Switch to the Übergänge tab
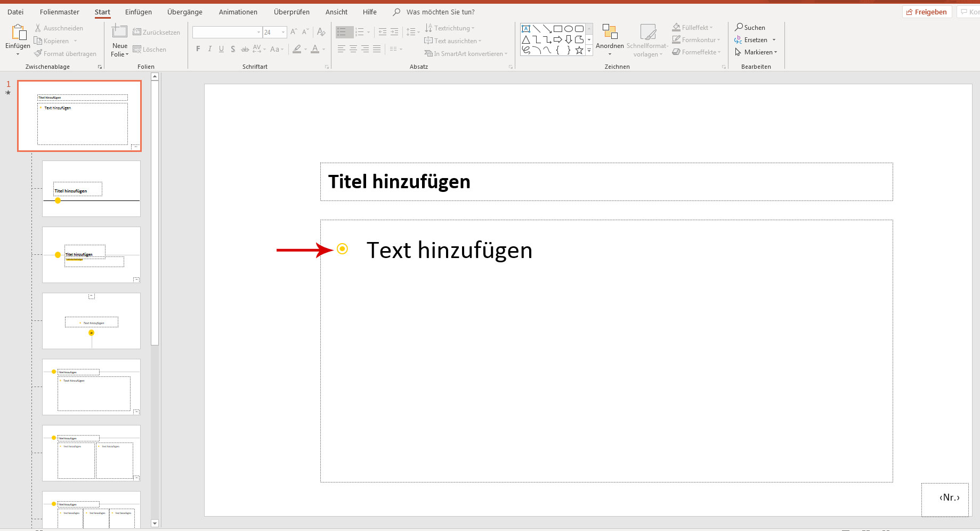Viewport: 980px width, 531px height. [185, 12]
